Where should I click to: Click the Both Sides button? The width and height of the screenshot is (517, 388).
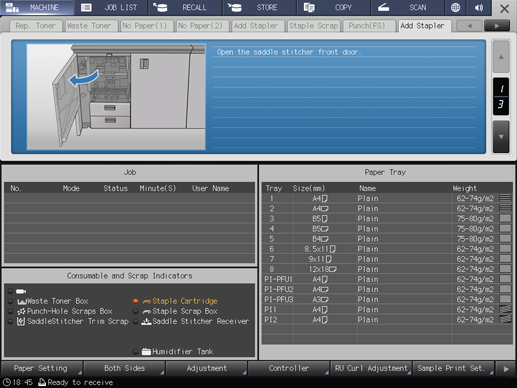[124, 368]
